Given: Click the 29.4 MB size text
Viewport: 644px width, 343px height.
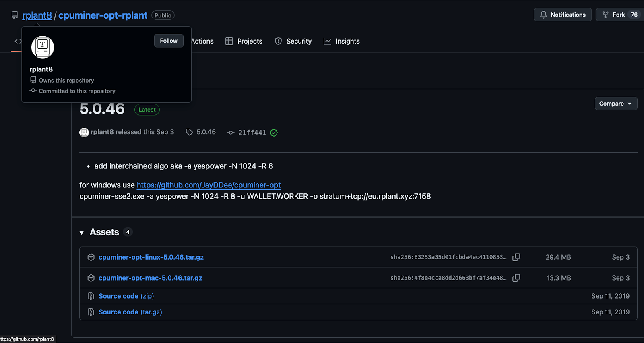Looking at the screenshot, I should pos(558,257).
